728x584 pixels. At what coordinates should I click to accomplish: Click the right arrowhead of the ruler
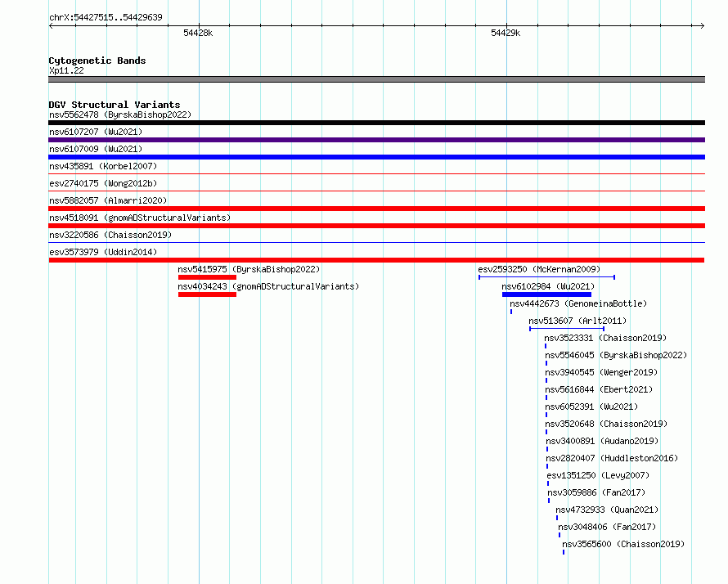pyautogui.click(x=703, y=25)
